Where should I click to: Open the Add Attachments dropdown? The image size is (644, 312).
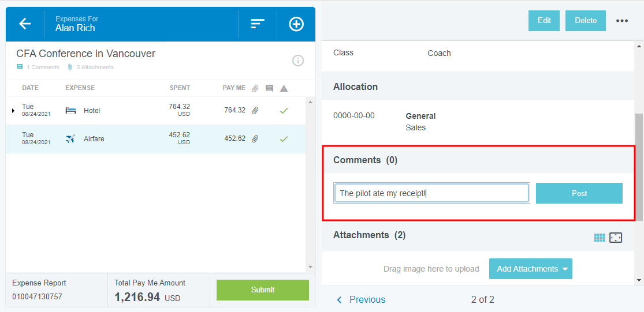click(530, 269)
